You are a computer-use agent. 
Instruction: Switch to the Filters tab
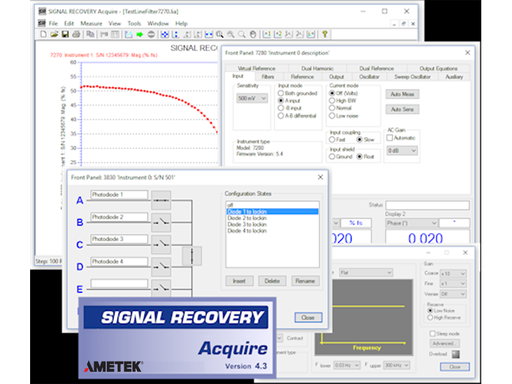268,77
